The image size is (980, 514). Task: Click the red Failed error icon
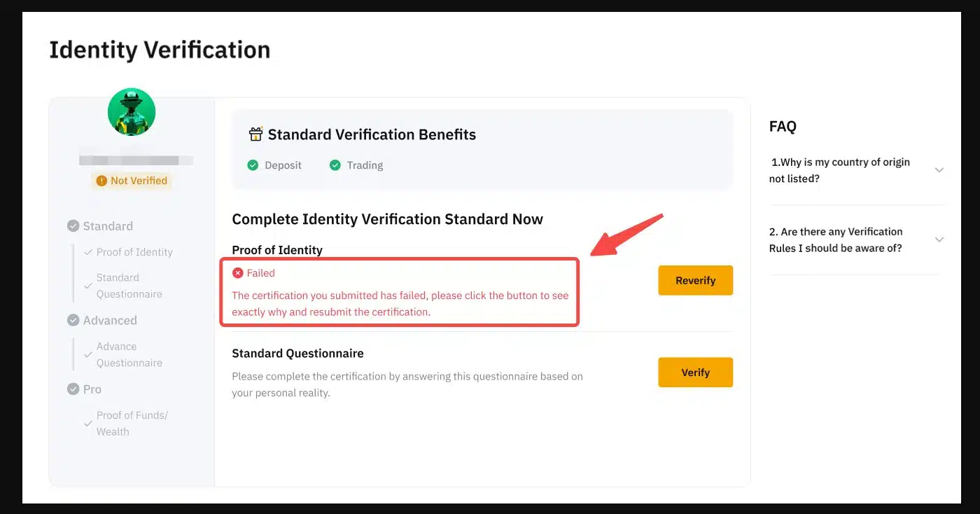tap(237, 272)
